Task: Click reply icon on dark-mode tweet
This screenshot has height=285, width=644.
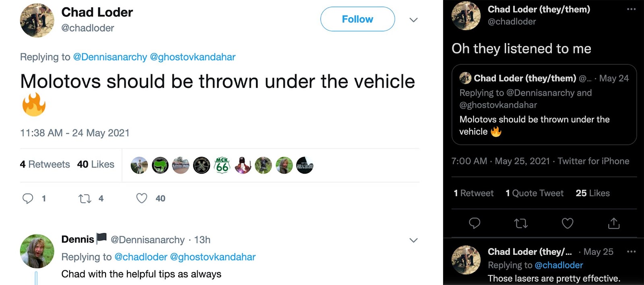Action: pyautogui.click(x=475, y=223)
